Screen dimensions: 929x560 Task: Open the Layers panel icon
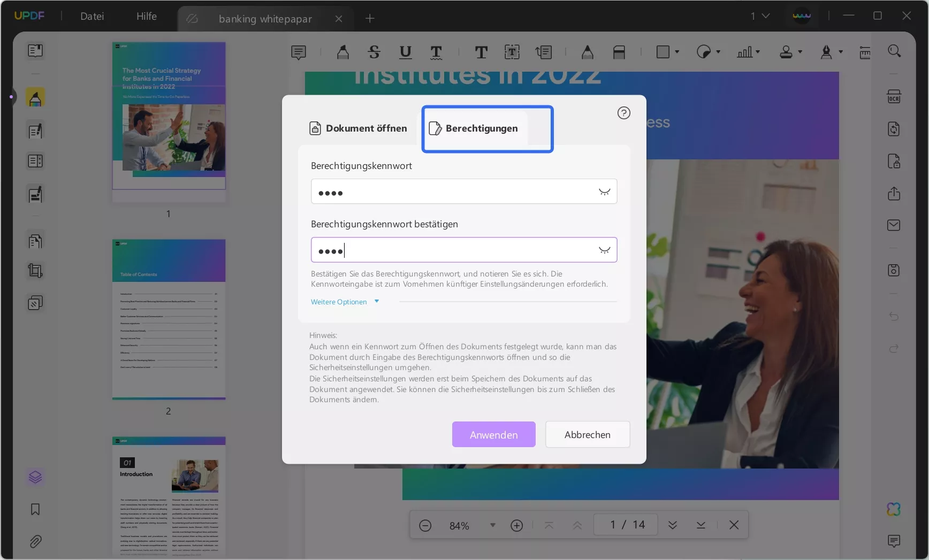[35, 477]
